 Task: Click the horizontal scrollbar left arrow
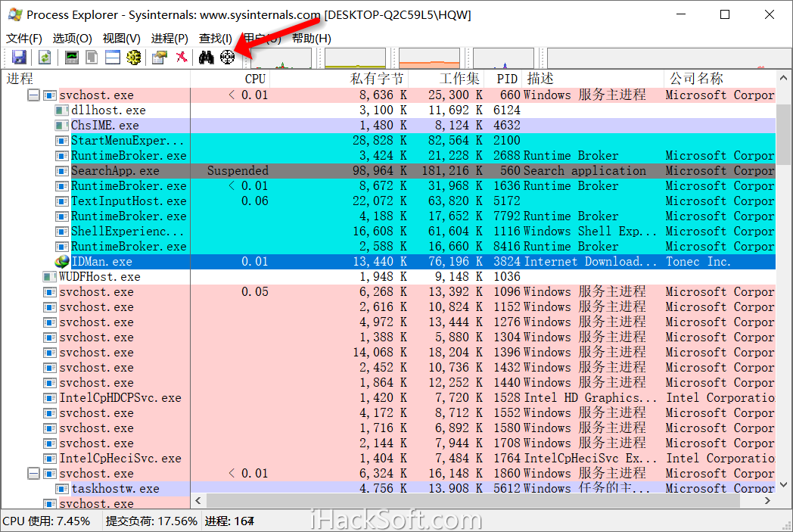pyautogui.click(x=198, y=501)
